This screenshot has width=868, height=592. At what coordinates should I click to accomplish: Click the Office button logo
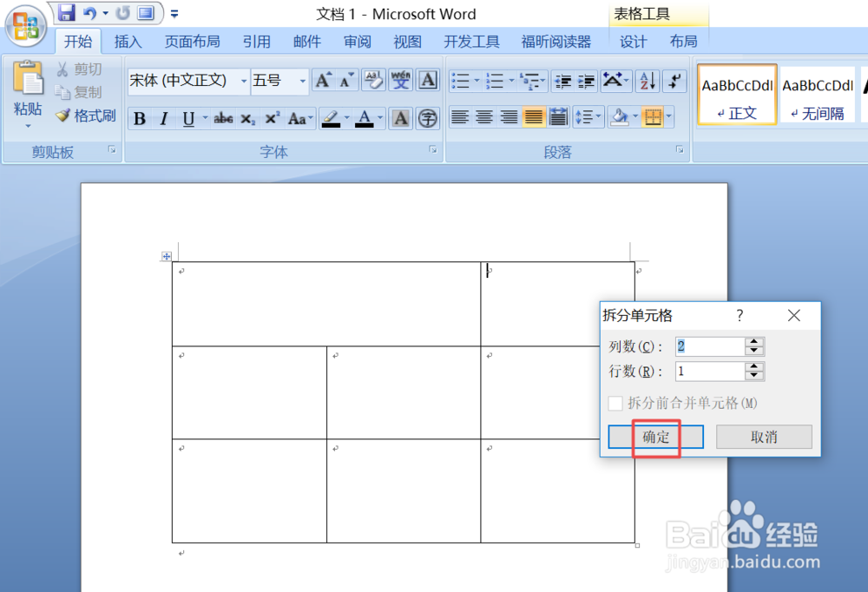[25, 26]
